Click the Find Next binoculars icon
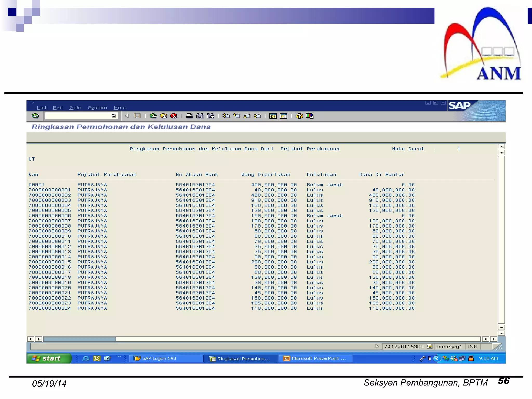 point(210,116)
